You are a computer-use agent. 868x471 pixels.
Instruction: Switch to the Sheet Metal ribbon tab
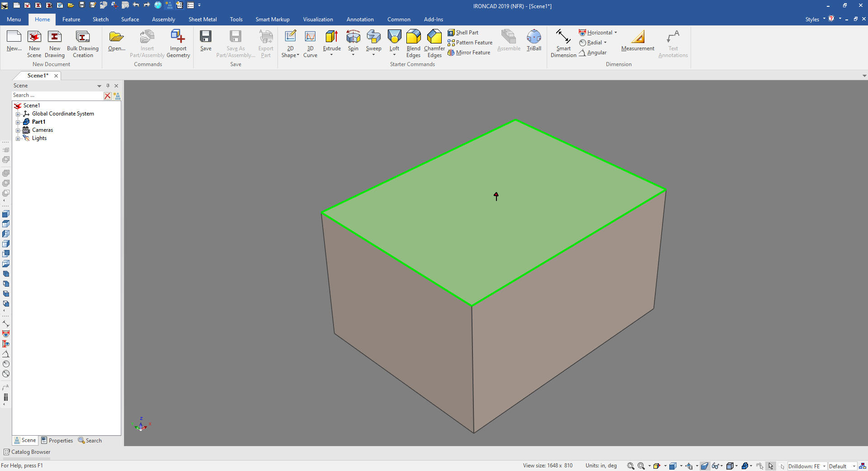point(202,19)
